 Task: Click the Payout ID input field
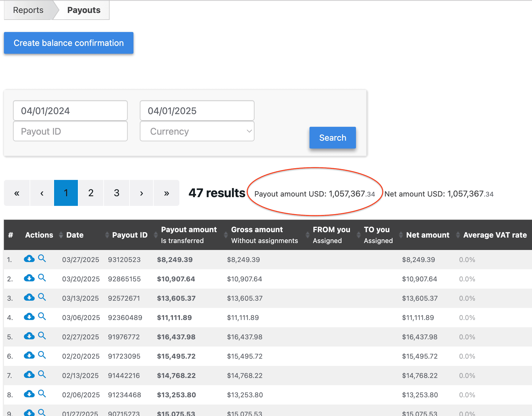click(x=70, y=131)
